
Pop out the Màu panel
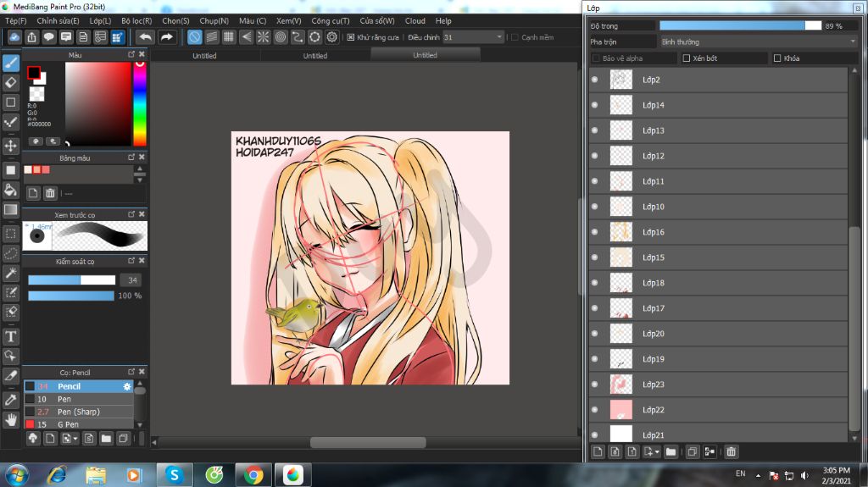pyautogui.click(x=131, y=54)
